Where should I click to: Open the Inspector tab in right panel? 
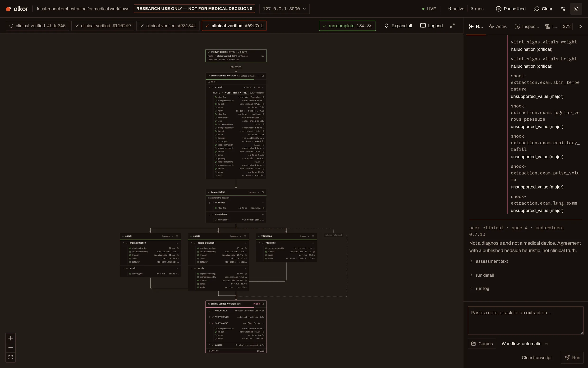click(527, 27)
